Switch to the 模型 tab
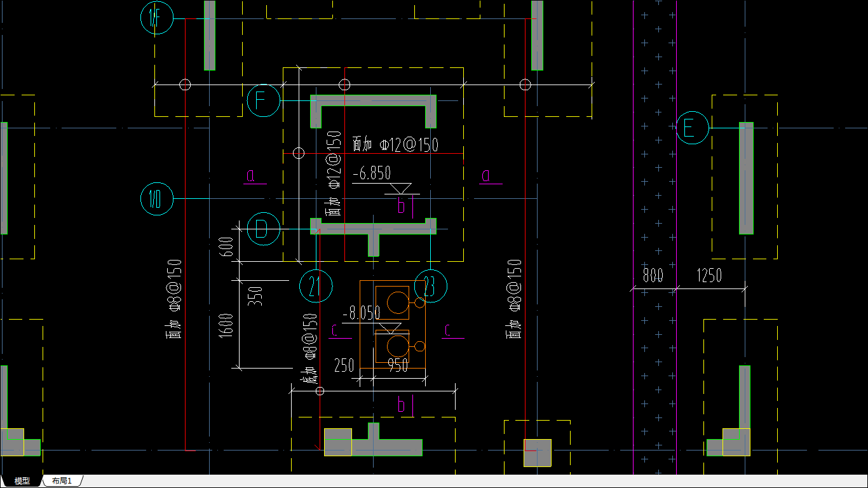The image size is (868, 488). point(22,481)
